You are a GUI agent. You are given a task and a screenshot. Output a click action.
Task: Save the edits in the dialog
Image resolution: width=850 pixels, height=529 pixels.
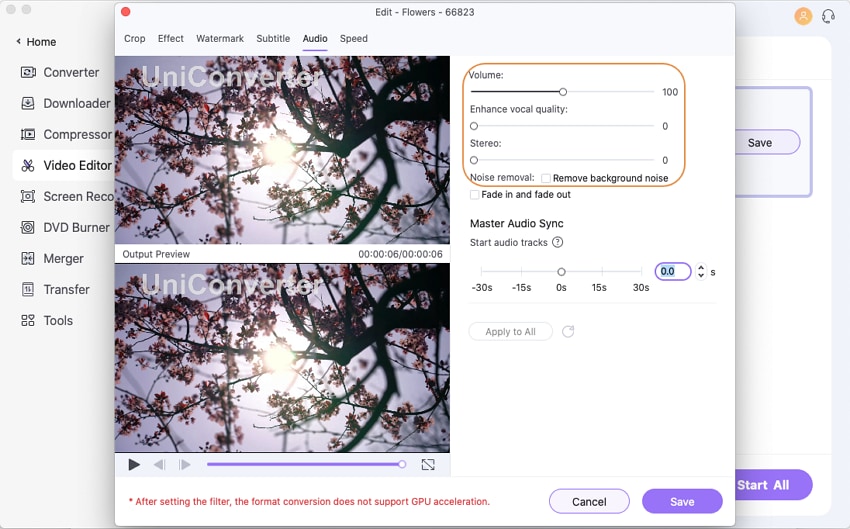coord(682,501)
